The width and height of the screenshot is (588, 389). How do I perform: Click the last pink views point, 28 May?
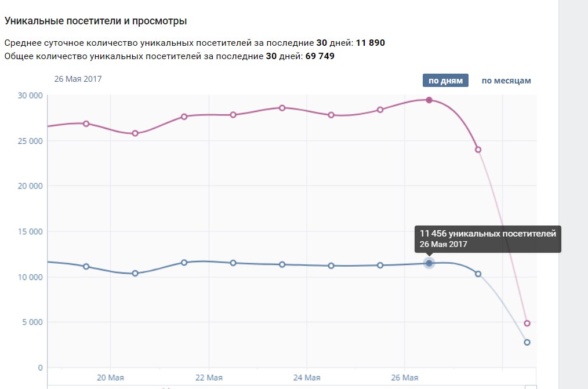click(x=527, y=323)
